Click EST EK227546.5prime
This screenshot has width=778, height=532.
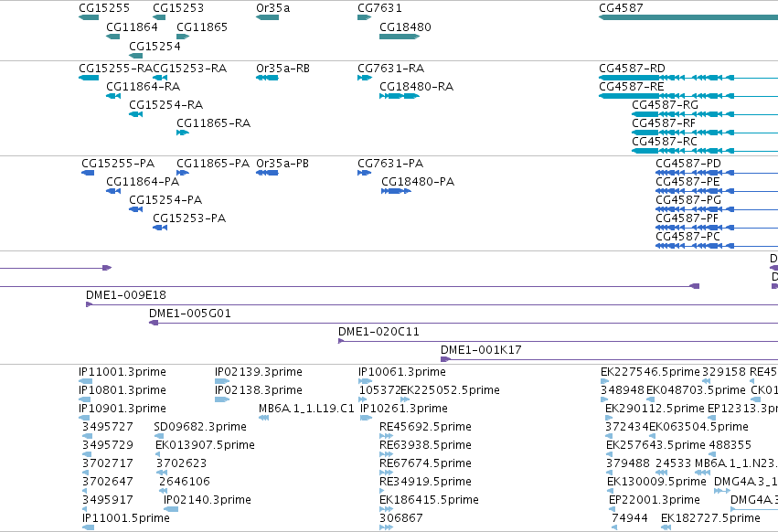(604, 381)
